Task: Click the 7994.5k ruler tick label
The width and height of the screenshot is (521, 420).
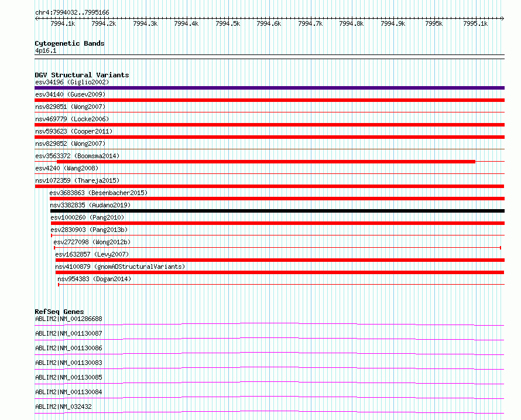Action: click(x=228, y=23)
